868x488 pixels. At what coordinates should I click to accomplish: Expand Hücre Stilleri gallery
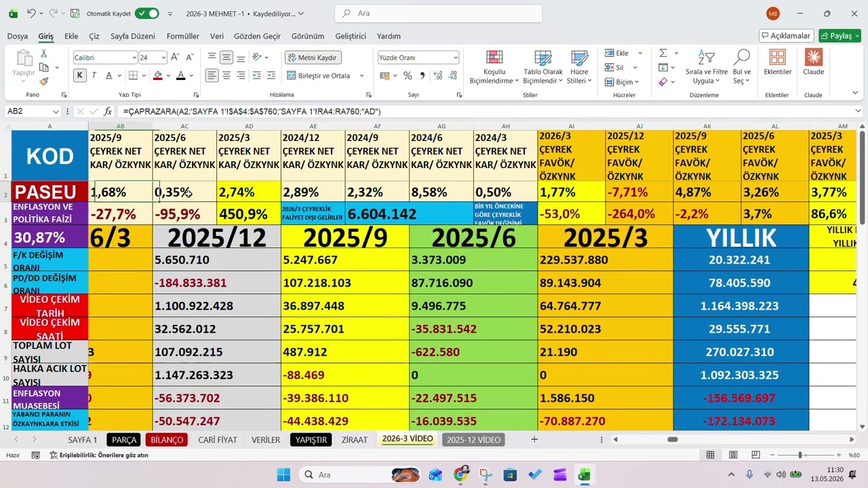coord(579,66)
